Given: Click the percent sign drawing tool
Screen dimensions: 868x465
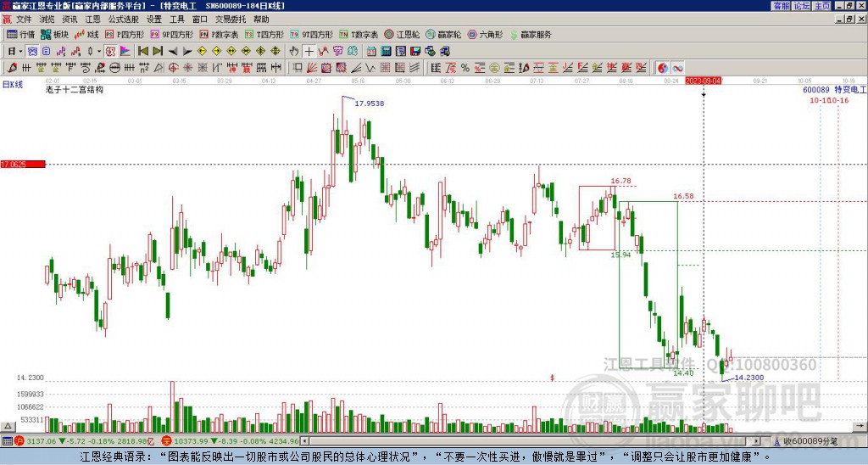Looking at the screenshot, I should 465,68.
